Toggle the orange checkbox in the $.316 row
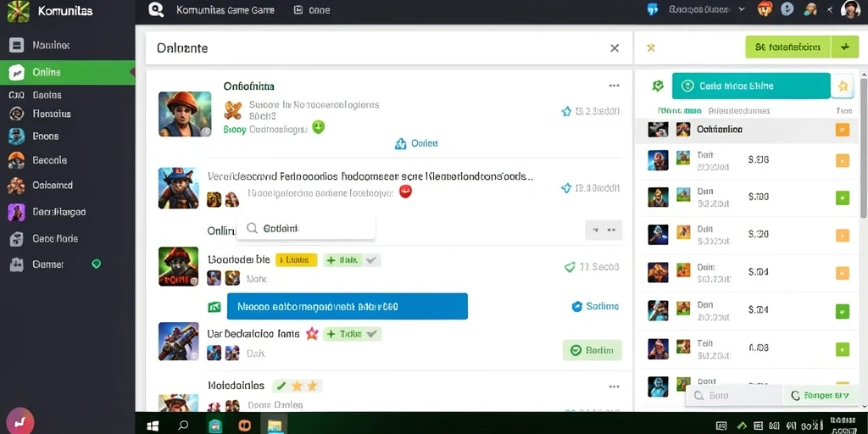 click(842, 160)
